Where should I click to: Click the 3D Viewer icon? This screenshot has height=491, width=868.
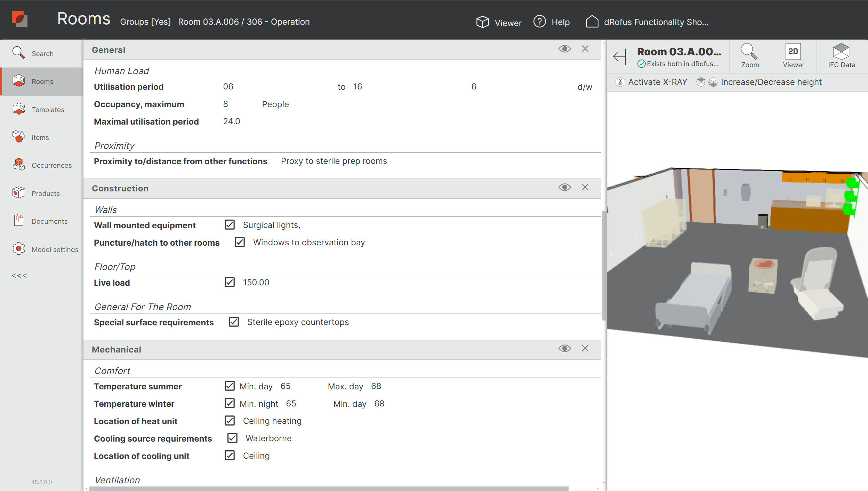tap(482, 22)
